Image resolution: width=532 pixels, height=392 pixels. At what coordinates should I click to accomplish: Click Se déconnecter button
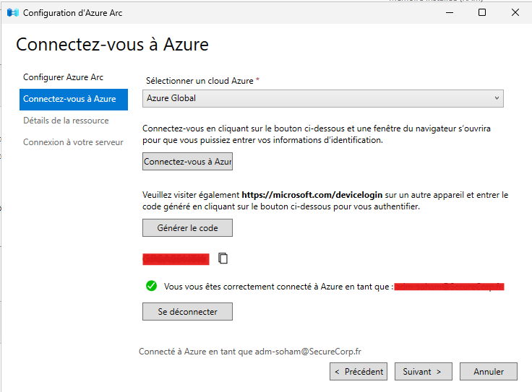coord(187,311)
